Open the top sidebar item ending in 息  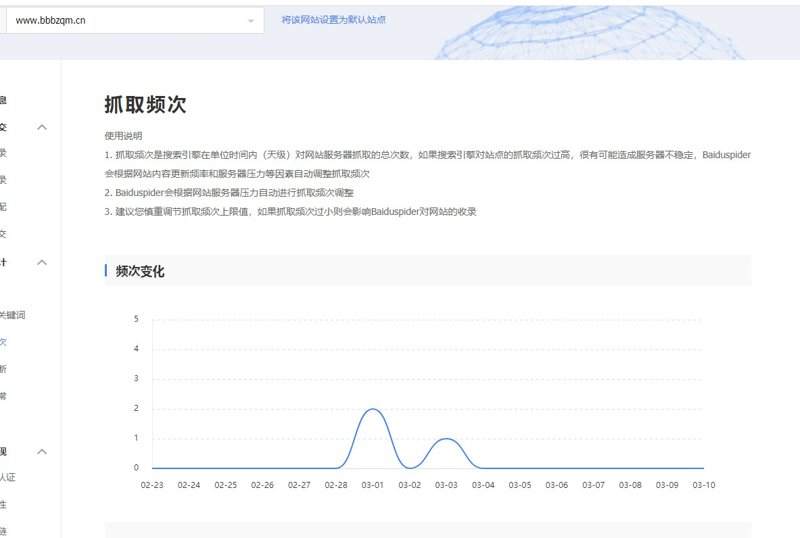[4, 100]
